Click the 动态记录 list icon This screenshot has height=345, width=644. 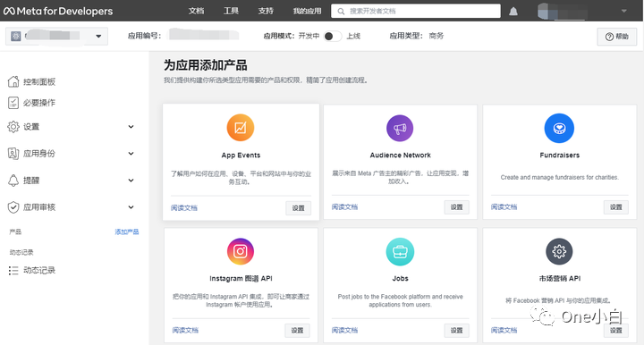tap(13, 270)
